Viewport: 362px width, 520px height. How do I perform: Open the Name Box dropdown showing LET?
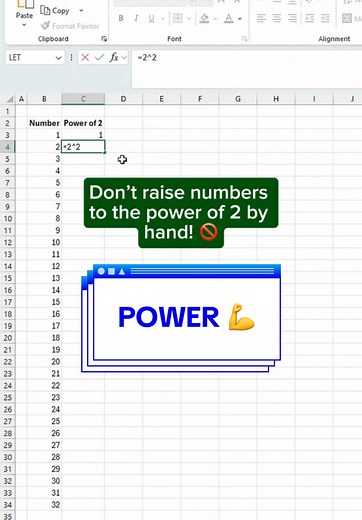click(x=58, y=58)
